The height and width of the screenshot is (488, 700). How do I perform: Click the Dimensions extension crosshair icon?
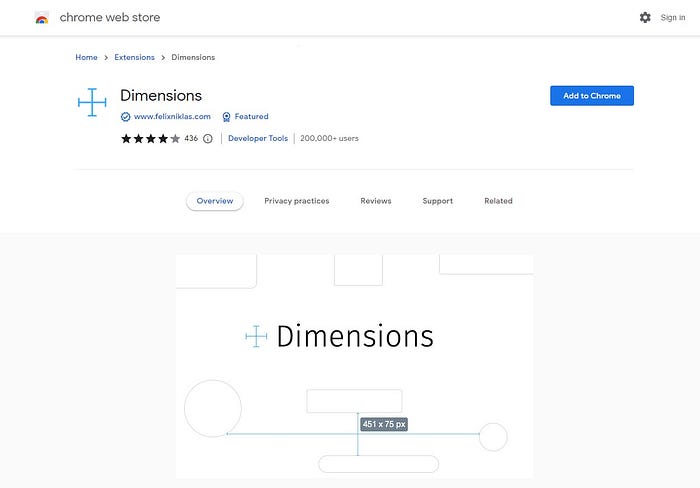coord(92,102)
